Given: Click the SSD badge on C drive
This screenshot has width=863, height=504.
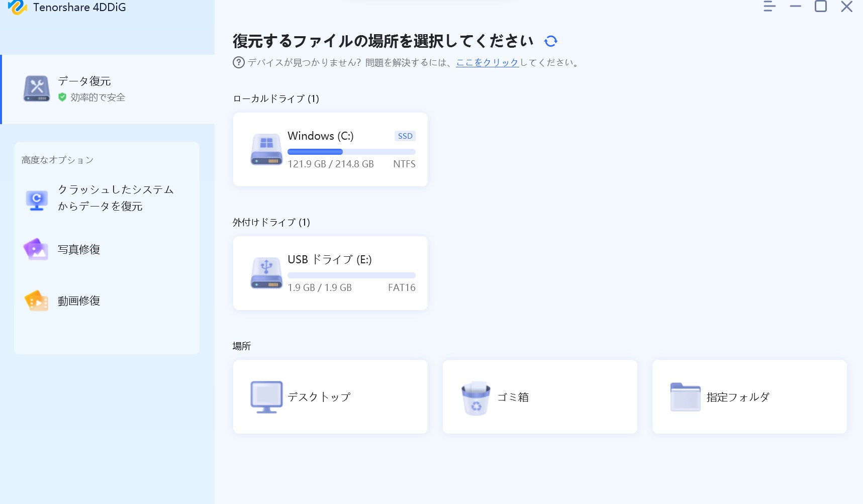Looking at the screenshot, I should [x=405, y=136].
